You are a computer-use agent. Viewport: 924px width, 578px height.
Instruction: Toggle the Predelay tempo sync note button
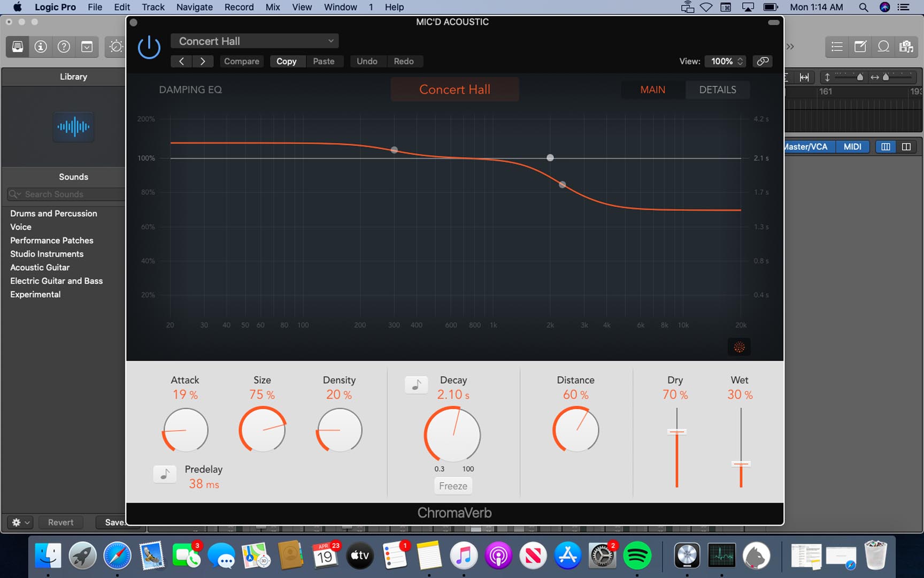pos(165,474)
